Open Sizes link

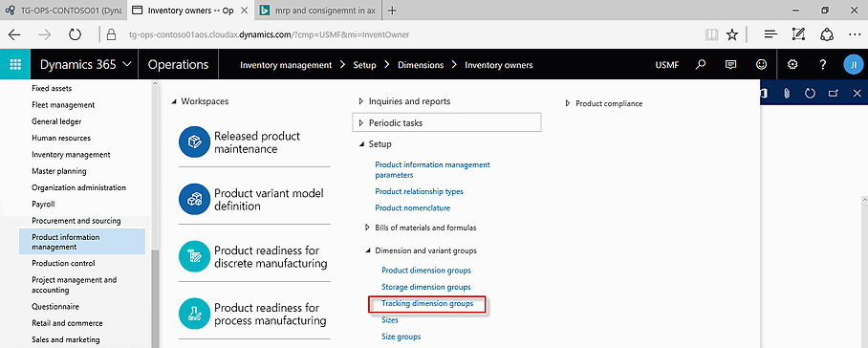(x=390, y=320)
